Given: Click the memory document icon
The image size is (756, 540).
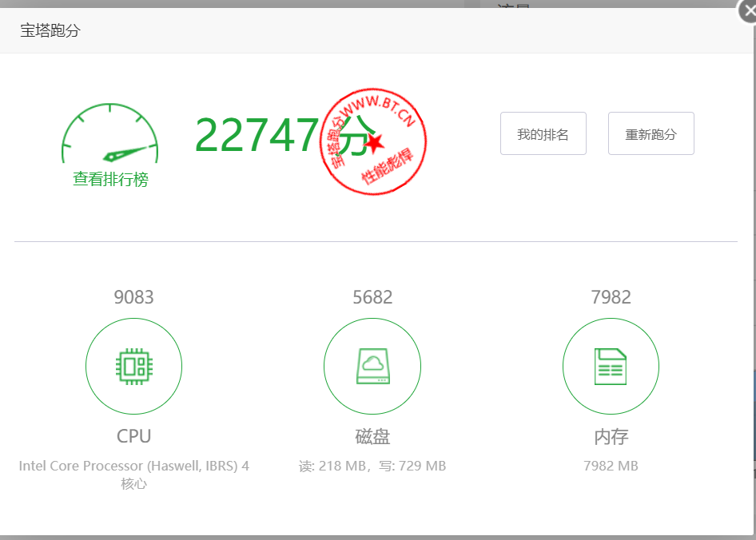Looking at the screenshot, I should pyautogui.click(x=611, y=367).
